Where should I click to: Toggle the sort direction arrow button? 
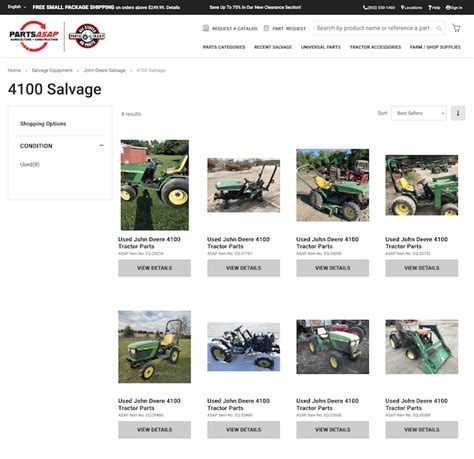coord(458,113)
